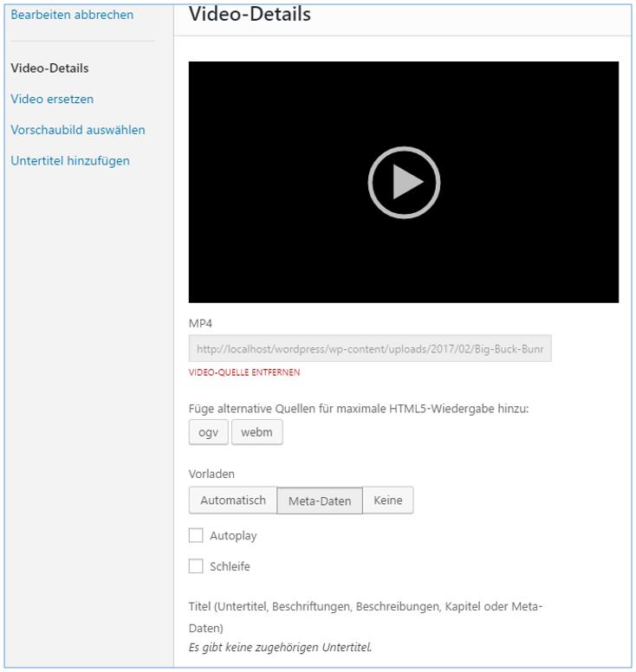Image resolution: width=636 pixels, height=672 pixels.
Task: Open the Video-Details sidebar item
Action: (x=49, y=68)
